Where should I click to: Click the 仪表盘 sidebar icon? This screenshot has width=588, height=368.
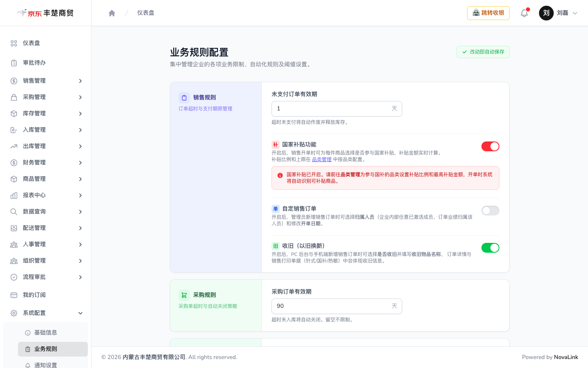tap(14, 43)
